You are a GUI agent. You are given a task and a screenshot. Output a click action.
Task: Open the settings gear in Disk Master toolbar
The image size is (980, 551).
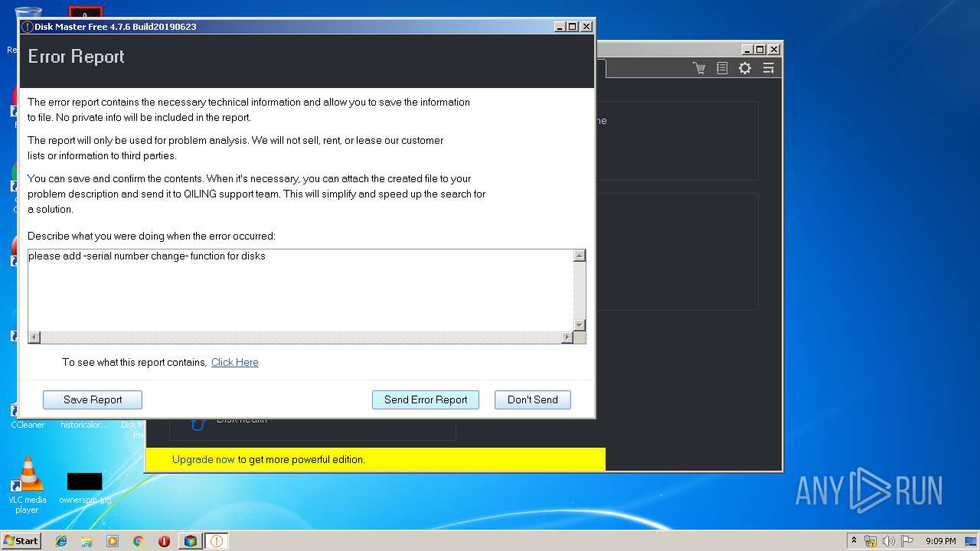tap(745, 68)
